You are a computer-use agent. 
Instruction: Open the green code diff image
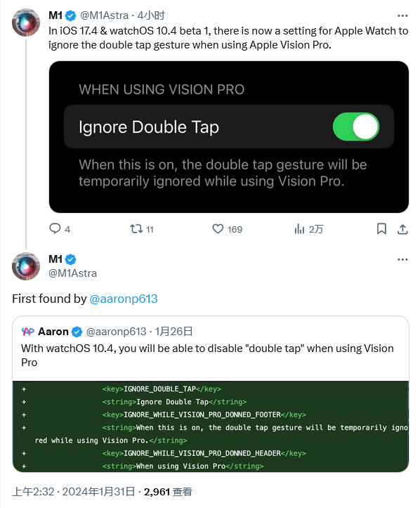[211, 426]
